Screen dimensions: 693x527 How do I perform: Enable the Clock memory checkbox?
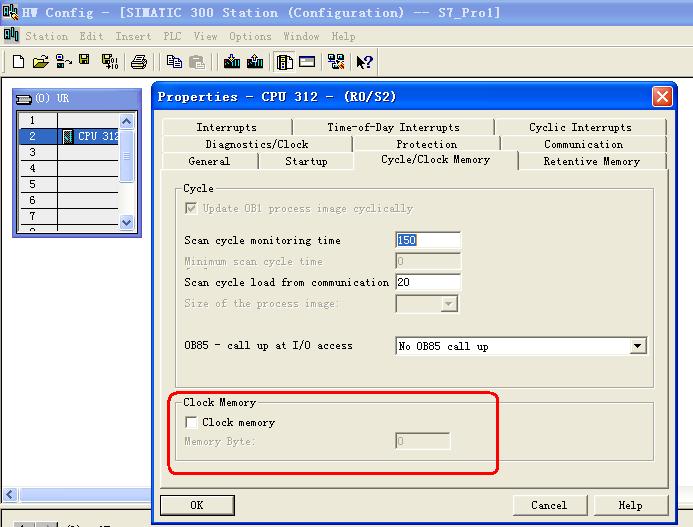[192, 423]
